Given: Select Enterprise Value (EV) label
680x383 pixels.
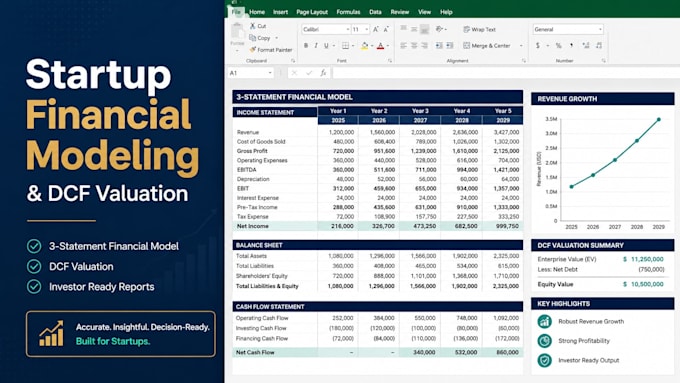Looking at the screenshot, I should pos(567,259).
